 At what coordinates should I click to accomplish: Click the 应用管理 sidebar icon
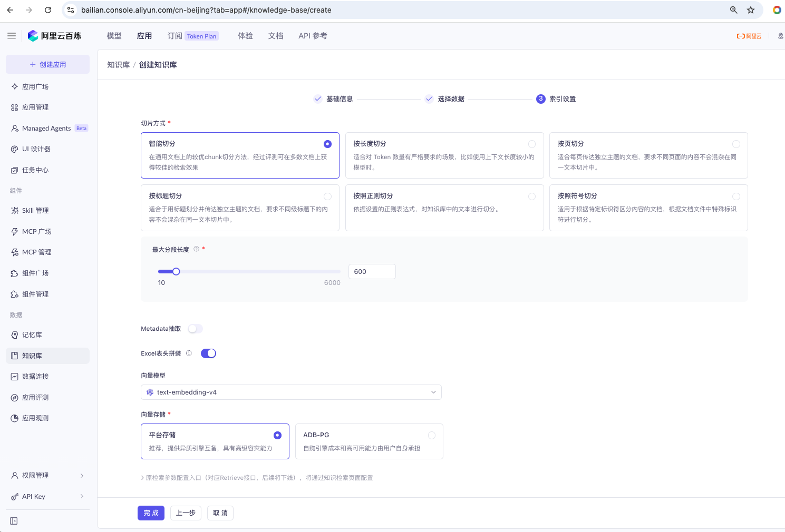[x=15, y=107]
